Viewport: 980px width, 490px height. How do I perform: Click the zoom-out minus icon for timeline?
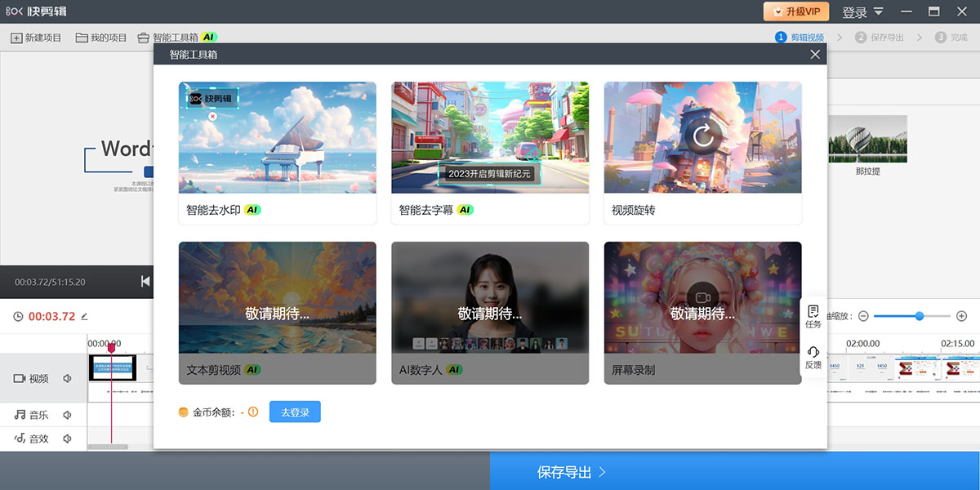point(863,316)
